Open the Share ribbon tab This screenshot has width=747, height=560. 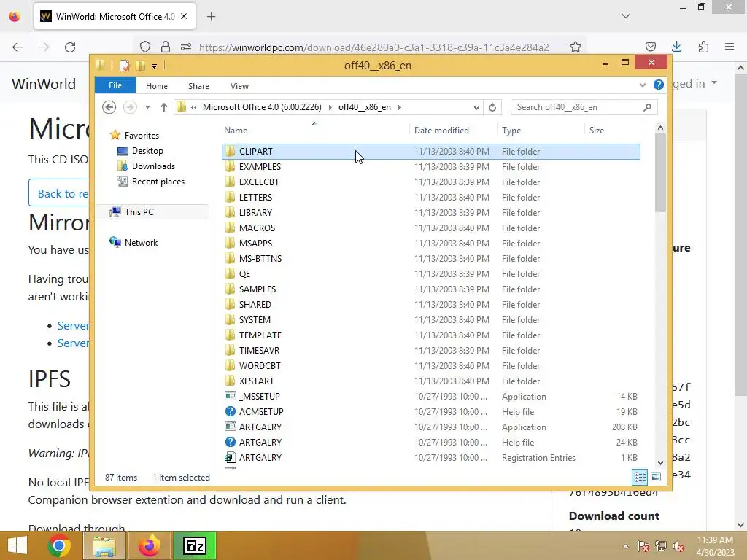click(198, 86)
